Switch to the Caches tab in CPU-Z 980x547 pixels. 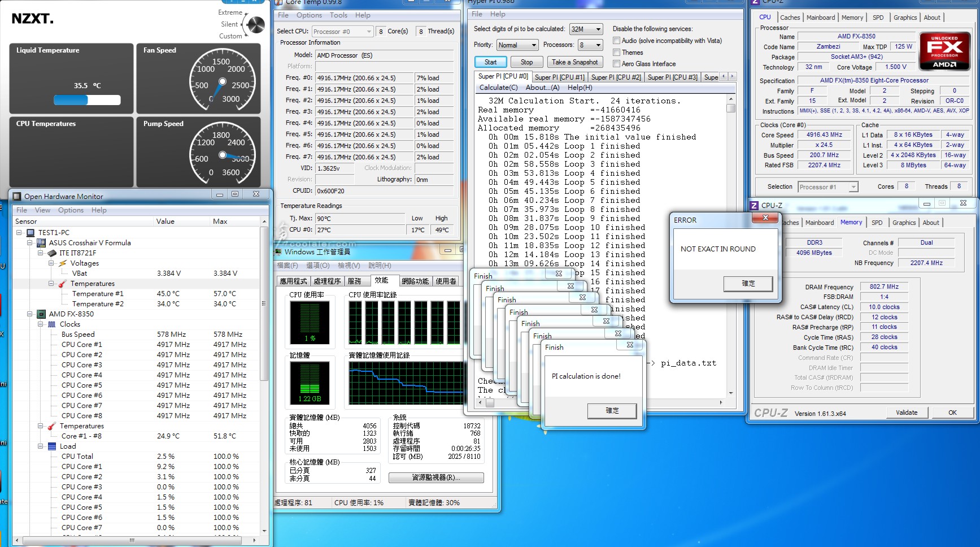[x=790, y=18]
